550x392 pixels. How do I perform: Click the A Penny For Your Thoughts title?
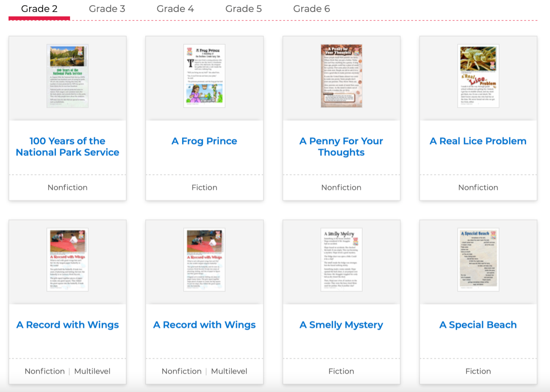coord(341,147)
